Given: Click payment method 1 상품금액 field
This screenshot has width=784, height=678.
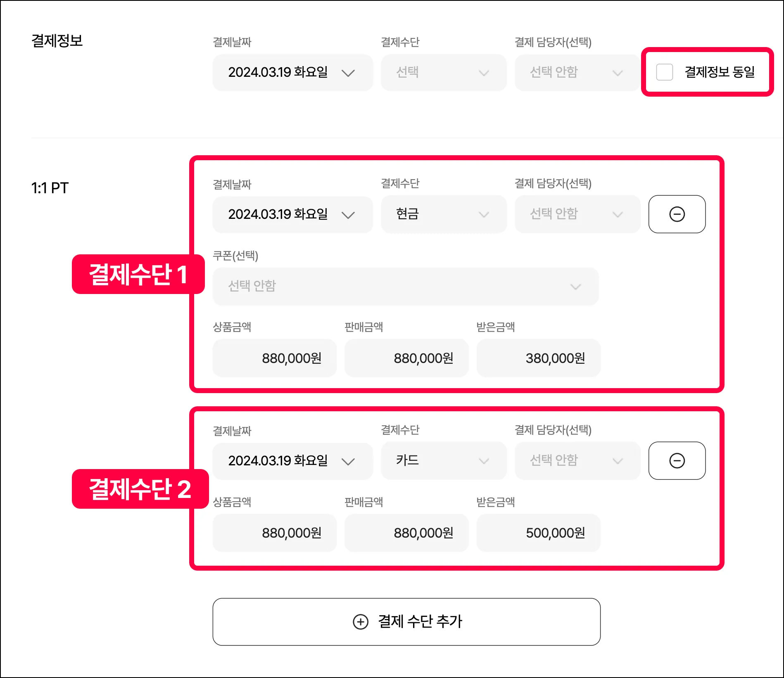Looking at the screenshot, I should click(275, 358).
